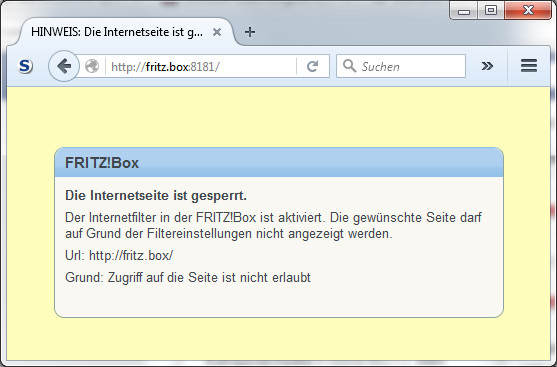
Task: Open a new tab with plus
Action: coord(250,32)
